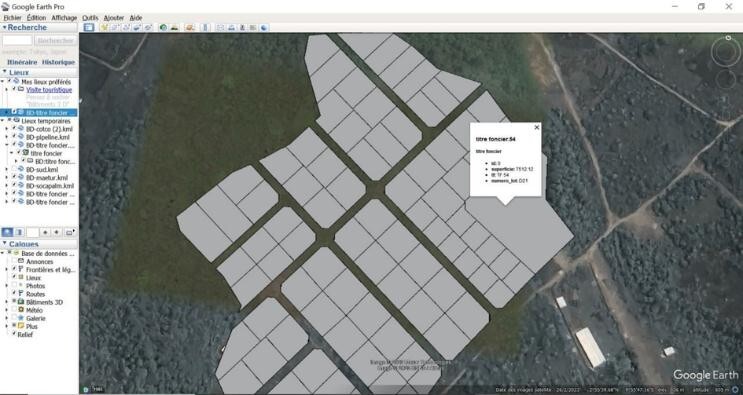
Task: Click the text field under the Lieux tree
Action: coord(32,232)
